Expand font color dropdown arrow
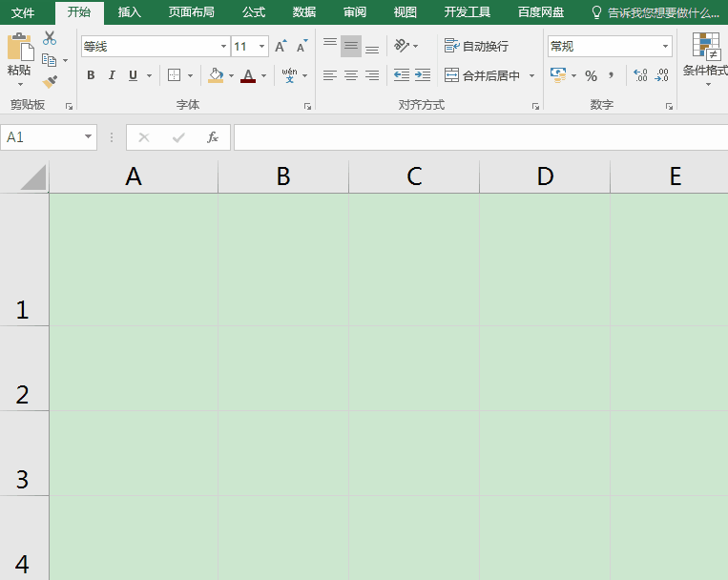 tap(263, 75)
